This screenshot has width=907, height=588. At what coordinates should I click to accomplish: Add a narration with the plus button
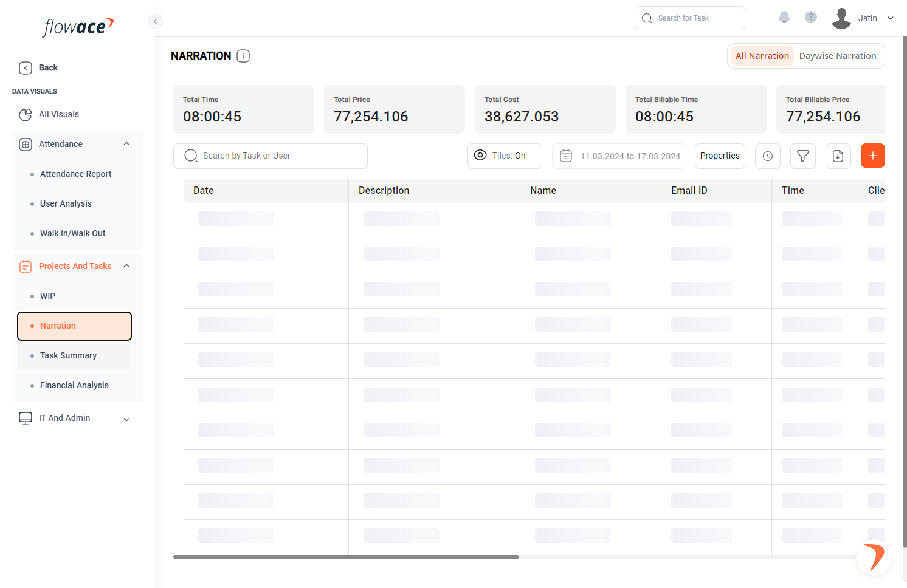click(x=873, y=156)
